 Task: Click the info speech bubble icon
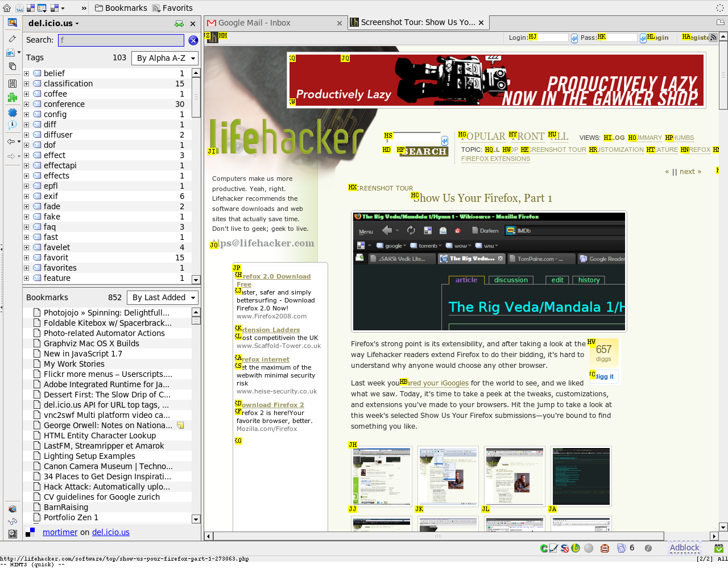pyautogui.click(x=12, y=125)
